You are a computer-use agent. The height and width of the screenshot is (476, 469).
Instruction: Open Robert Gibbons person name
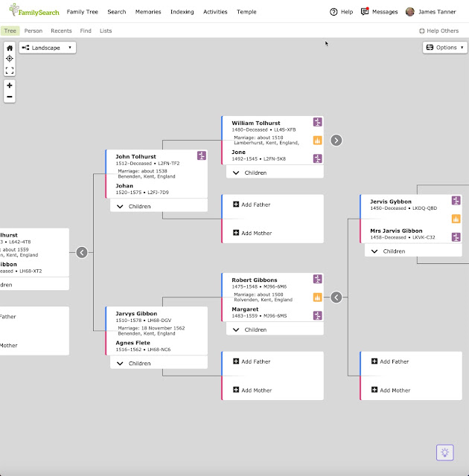point(255,280)
